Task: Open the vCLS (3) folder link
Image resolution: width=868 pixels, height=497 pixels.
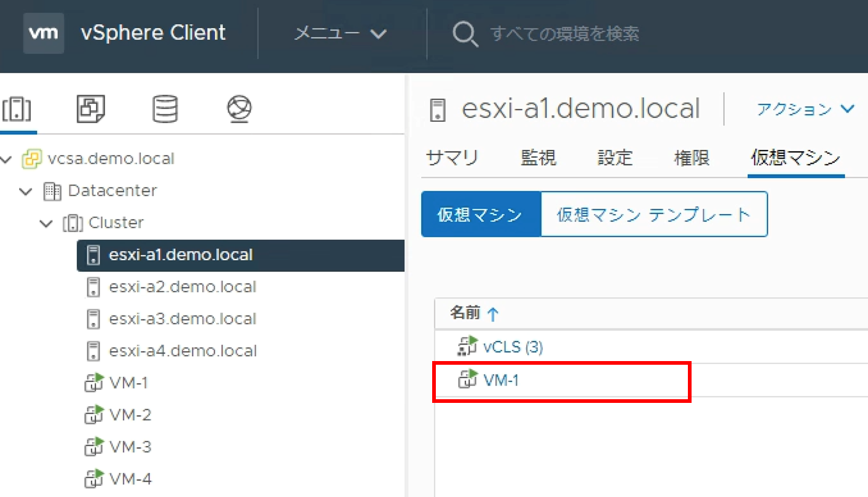Action: click(x=513, y=348)
